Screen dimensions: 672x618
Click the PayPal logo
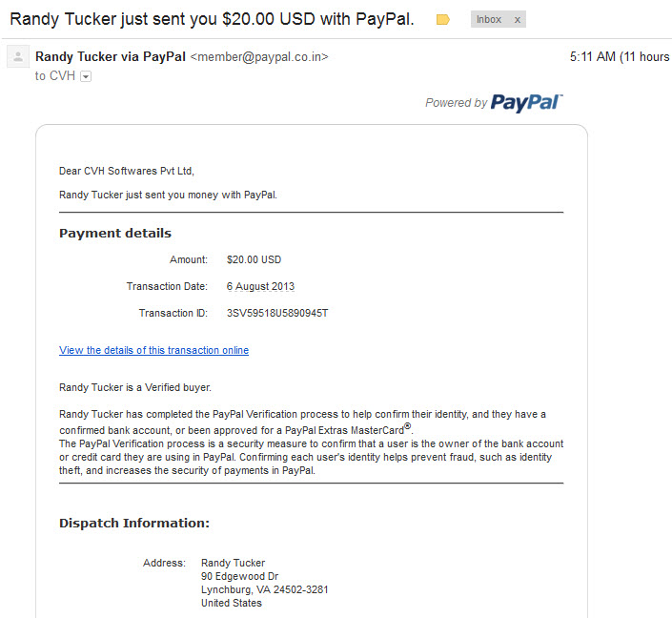coord(527,103)
